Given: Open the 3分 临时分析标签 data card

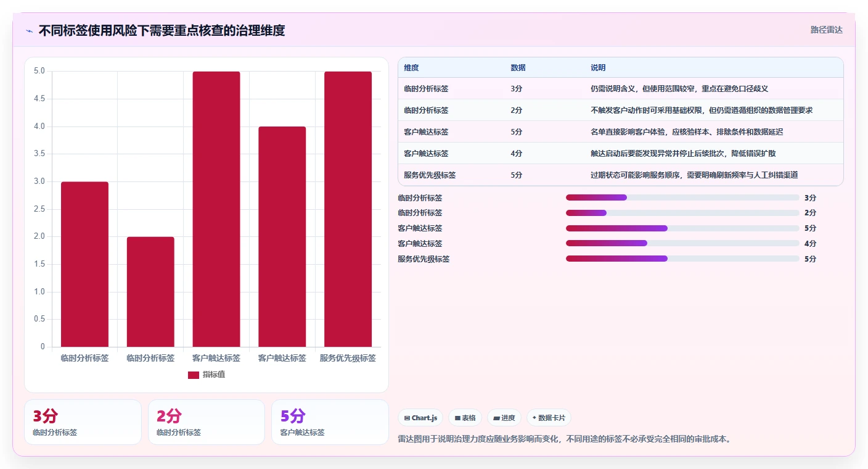Looking at the screenshot, I should 83,422.
